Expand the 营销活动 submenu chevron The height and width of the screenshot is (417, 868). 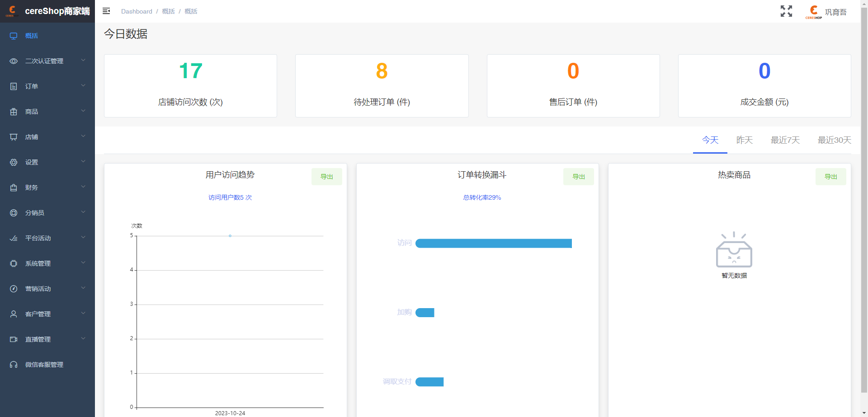[x=83, y=288]
